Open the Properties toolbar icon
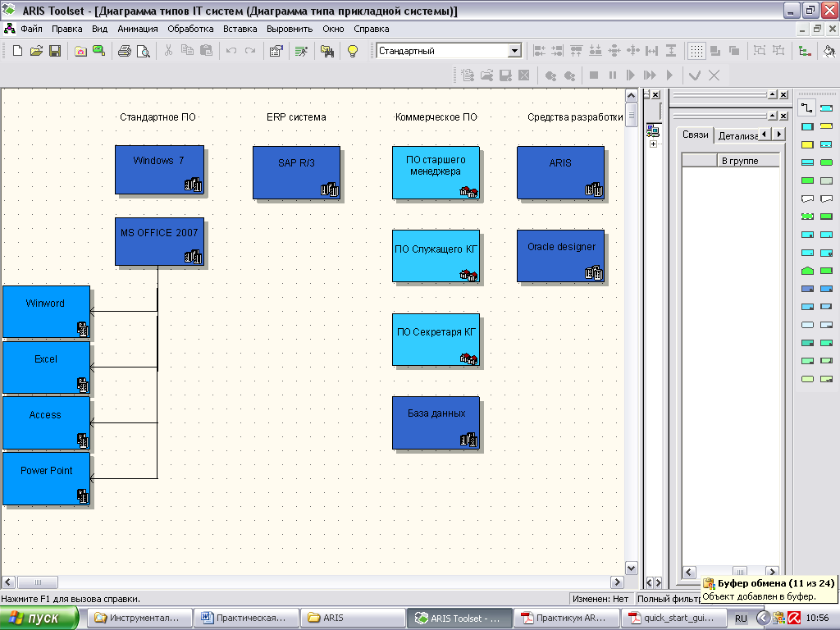Viewport: 840px width, 630px height. pos(276,51)
